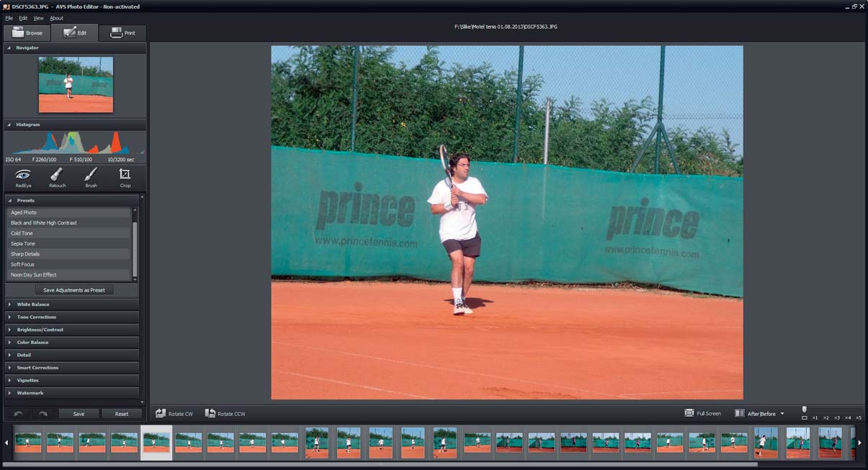Click the AVS Photo Editor title bar icon
The image size is (868, 470).
(x=6, y=6)
